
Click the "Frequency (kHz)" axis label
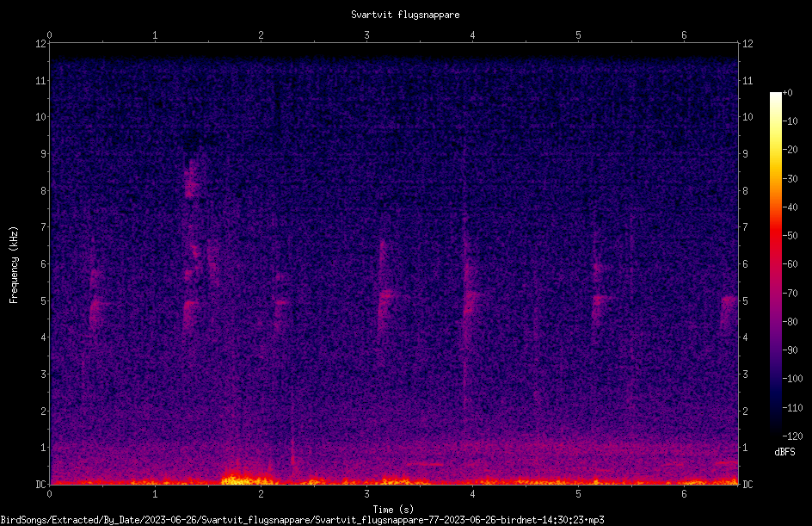coord(14,265)
